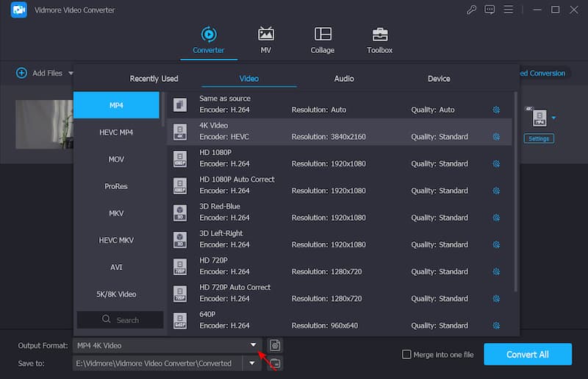The height and width of the screenshot is (379, 588).
Task: Select MKV in the format list
Action: pos(116,213)
